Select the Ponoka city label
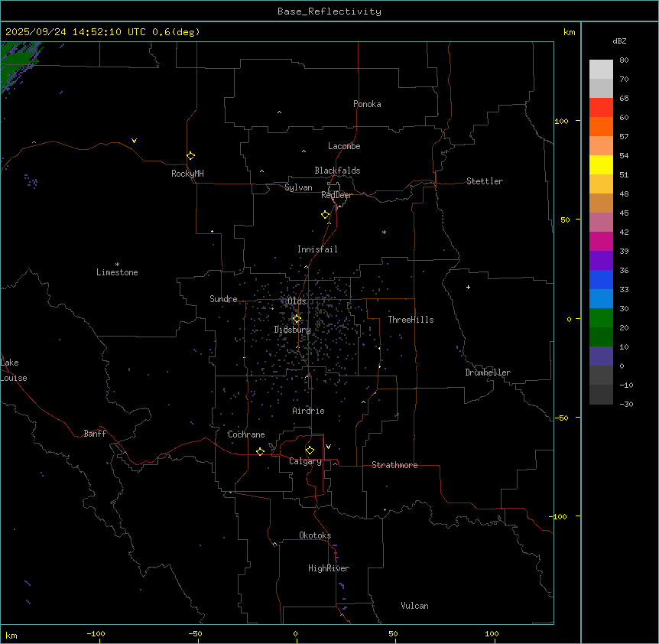The image size is (659, 644). (x=367, y=104)
